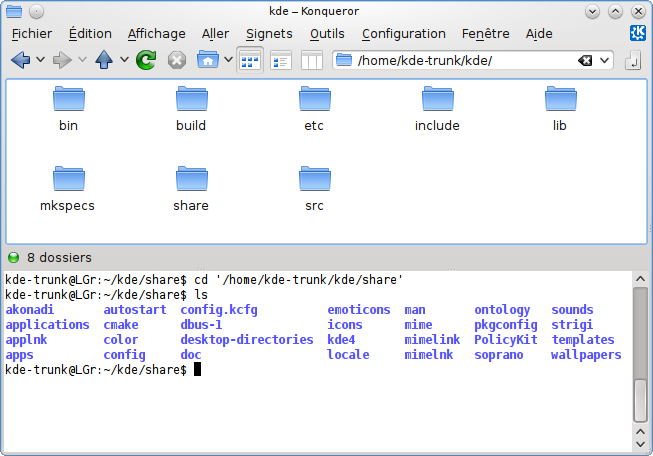Expand the Up arrow dropdown
This screenshot has width=653, height=456.
click(124, 60)
